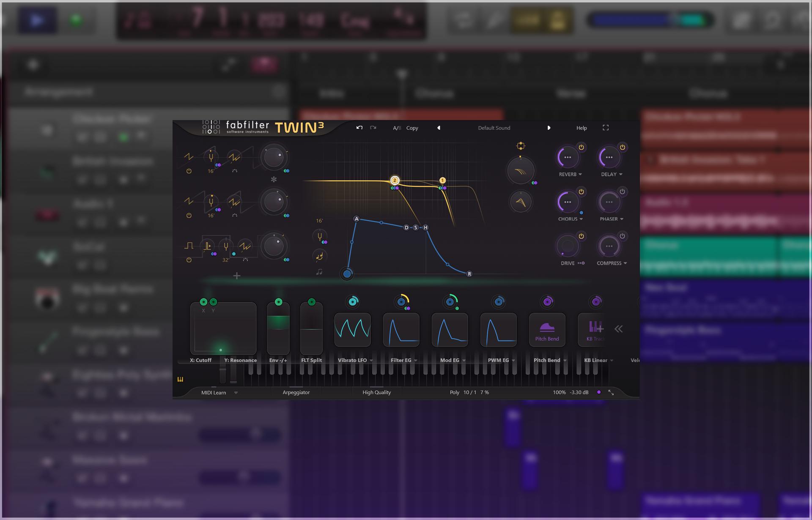Open the Help menu
Image resolution: width=812 pixels, height=520 pixels.
pyautogui.click(x=582, y=128)
